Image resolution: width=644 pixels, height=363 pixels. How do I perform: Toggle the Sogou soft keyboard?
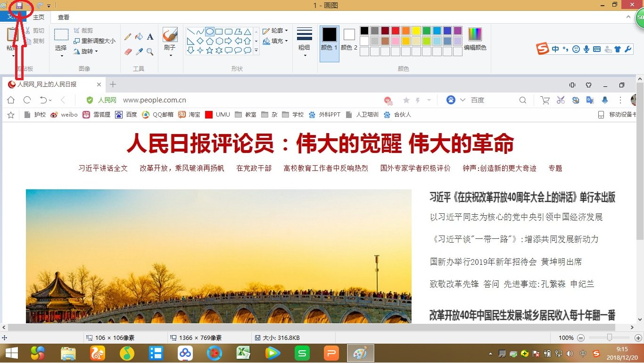tap(596, 49)
